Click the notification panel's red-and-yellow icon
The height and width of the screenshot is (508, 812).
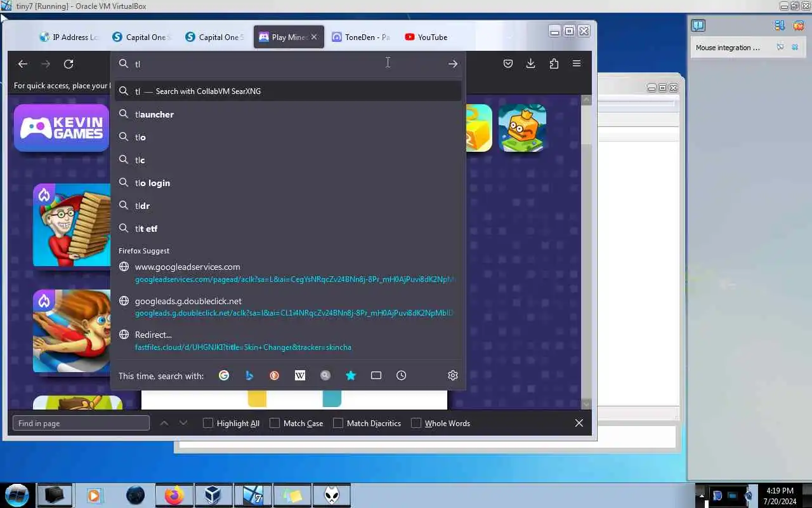(798, 25)
